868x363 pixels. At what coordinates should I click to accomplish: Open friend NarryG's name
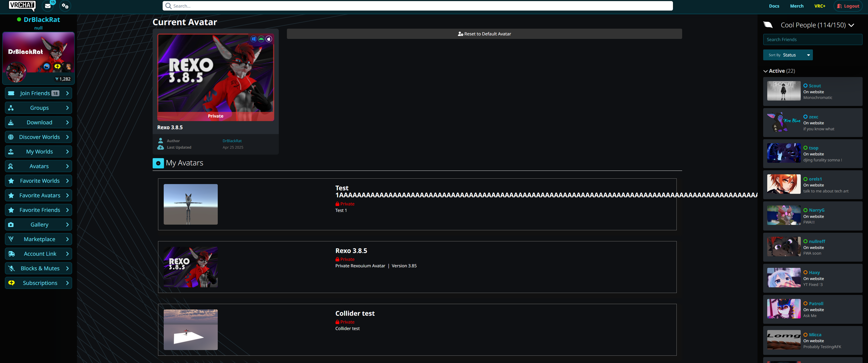point(816,210)
